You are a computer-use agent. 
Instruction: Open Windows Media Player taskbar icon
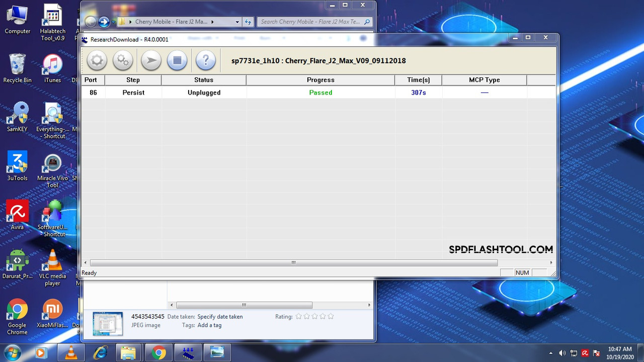42,352
